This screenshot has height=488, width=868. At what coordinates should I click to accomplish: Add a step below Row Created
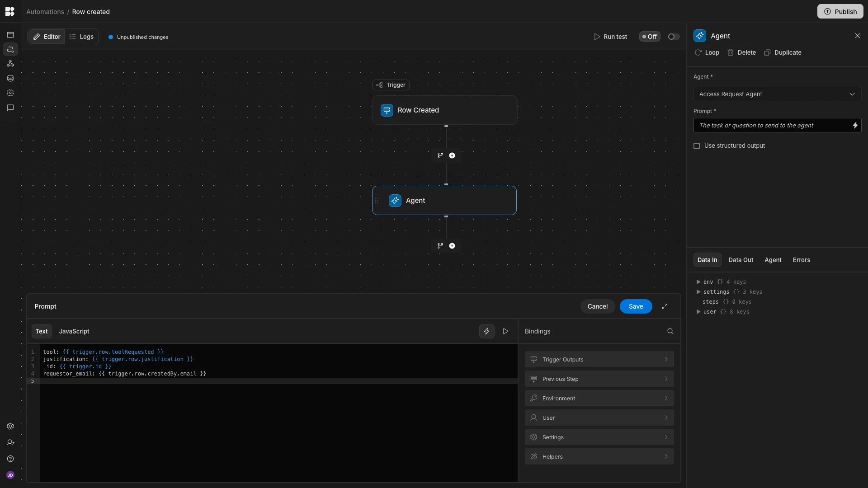click(x=452, y=155)
